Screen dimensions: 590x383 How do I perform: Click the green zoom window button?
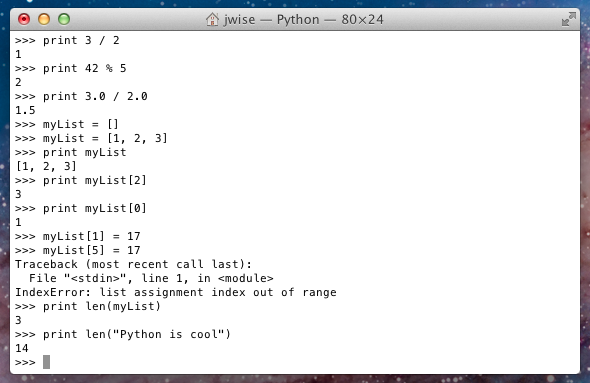tap(64, 19)
